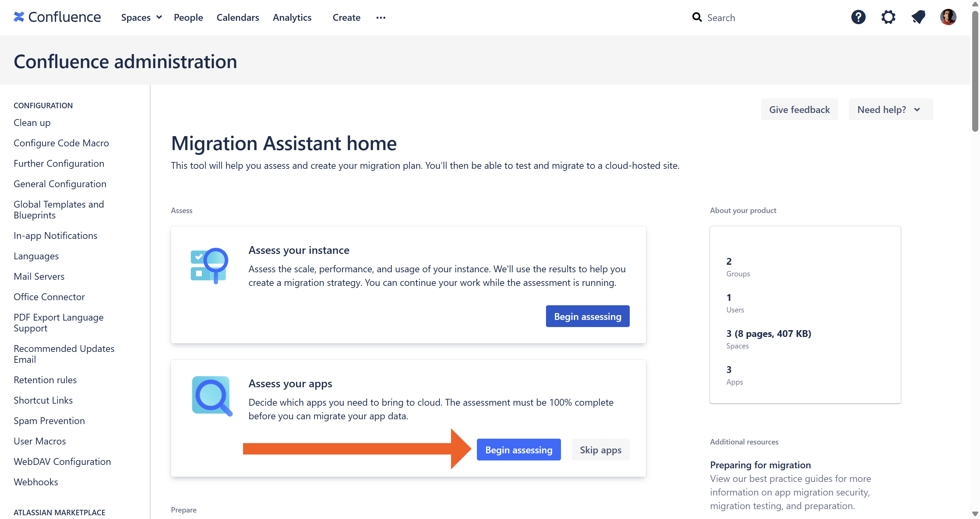Click the search magnifier icon
980x519 pixels.
coord(696,17)
